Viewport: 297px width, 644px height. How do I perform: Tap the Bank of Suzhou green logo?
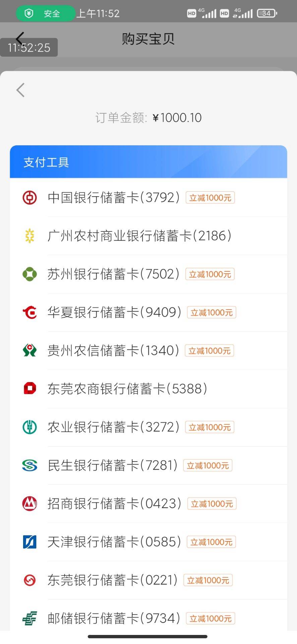click(29, 274)
